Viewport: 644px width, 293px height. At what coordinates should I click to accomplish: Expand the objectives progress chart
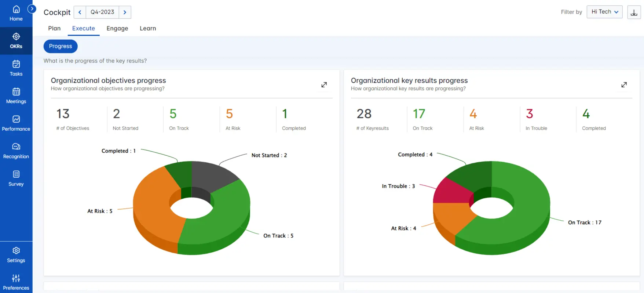pyautogui.click(x=324, y=85)
